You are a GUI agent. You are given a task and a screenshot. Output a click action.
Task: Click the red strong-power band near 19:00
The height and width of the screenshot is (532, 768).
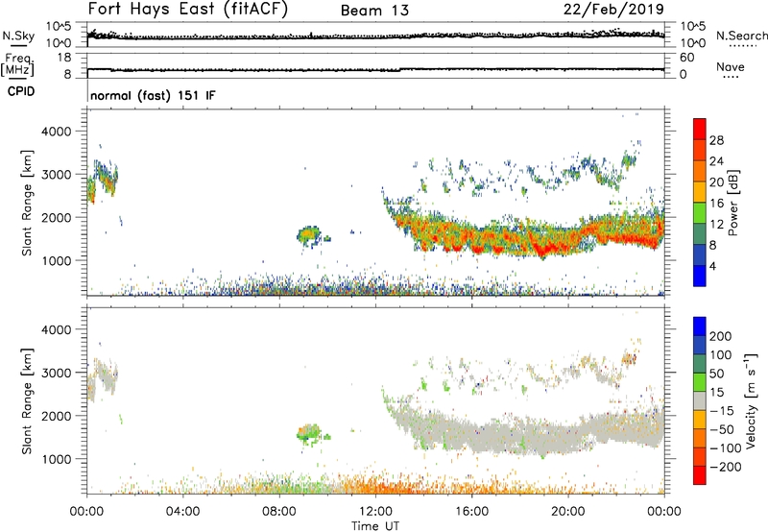coord(542,249)
